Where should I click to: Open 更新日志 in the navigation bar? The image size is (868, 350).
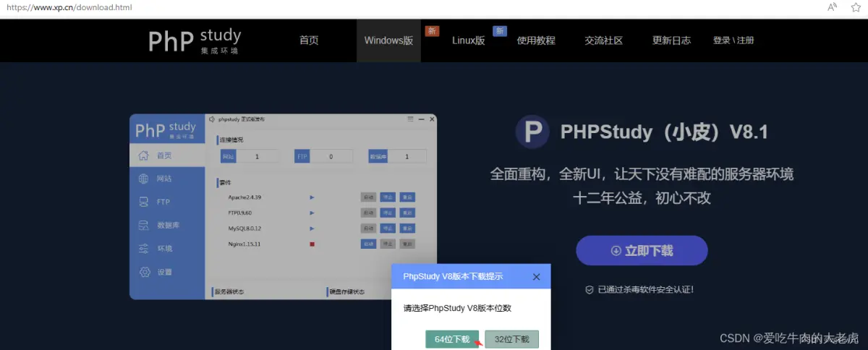click(671, 40)
